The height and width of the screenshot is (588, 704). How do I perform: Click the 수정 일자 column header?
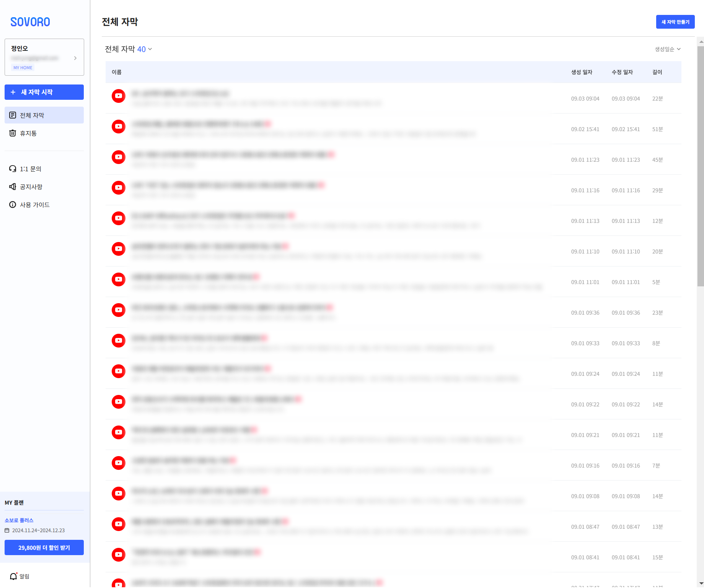click(622, 72)
